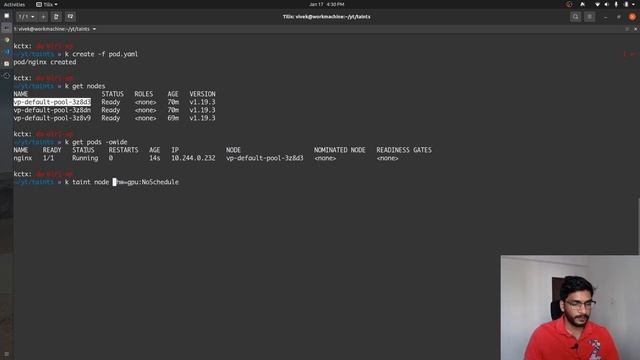This screenshot has width=640, height=360.
Task: Add terminal below split icon
Action: point(70,17)
